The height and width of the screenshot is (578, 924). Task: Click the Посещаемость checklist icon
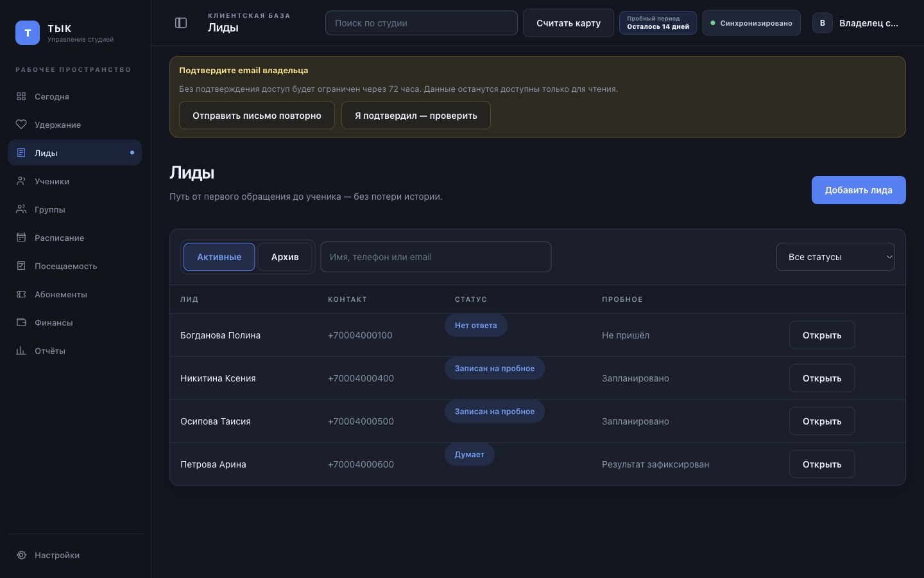21,266
